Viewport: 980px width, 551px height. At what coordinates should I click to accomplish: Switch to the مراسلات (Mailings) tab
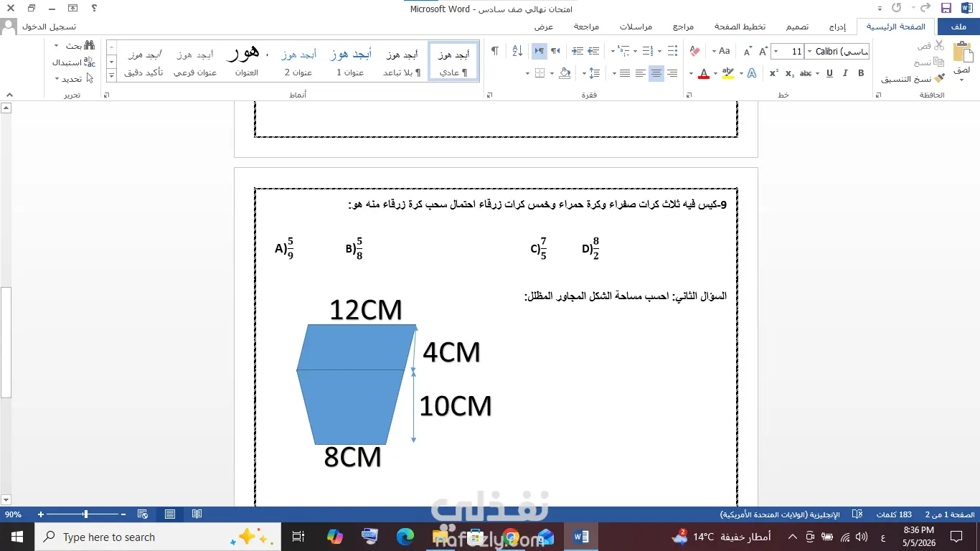pos(636,27)
